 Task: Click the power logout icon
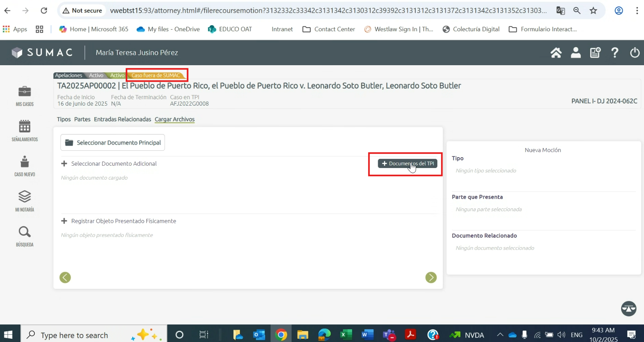635,53
